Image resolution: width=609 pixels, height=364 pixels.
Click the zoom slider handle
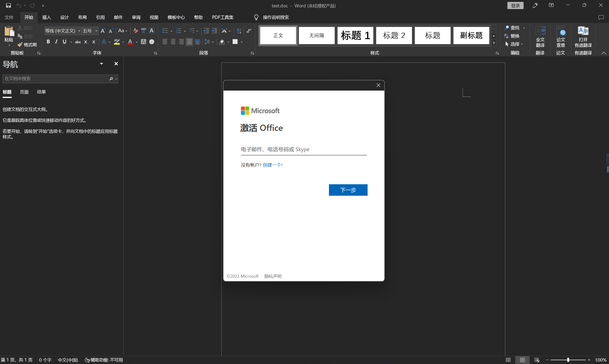[568, 360]
